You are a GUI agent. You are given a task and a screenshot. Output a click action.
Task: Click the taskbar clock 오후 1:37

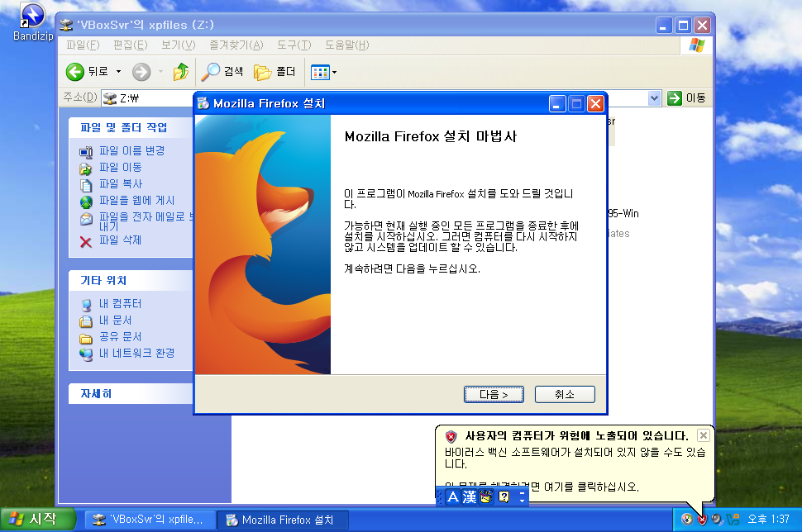768,520
